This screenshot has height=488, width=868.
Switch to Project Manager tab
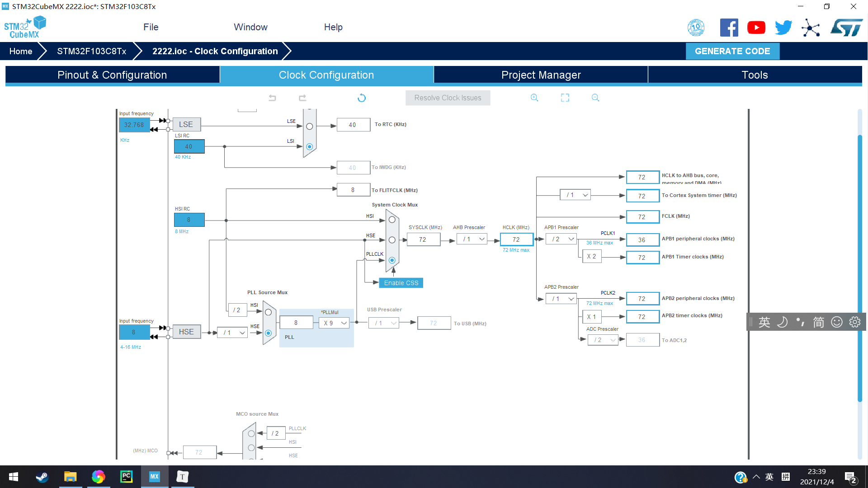(x=541, y=75)
